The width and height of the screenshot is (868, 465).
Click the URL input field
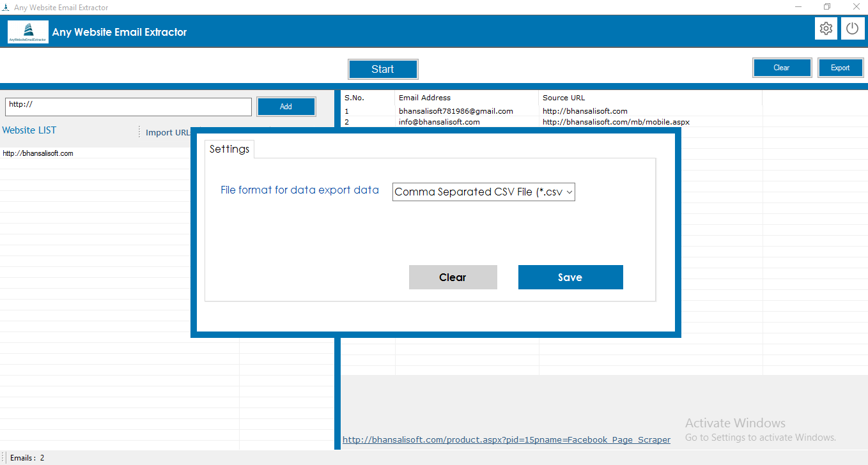pyautogui.click(x=128, y=107)
